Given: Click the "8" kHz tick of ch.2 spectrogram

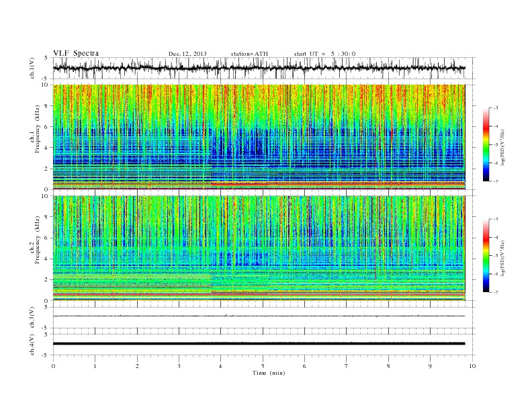Looking at the screenshot, I should pyautogui.click(x=47, y=217).
